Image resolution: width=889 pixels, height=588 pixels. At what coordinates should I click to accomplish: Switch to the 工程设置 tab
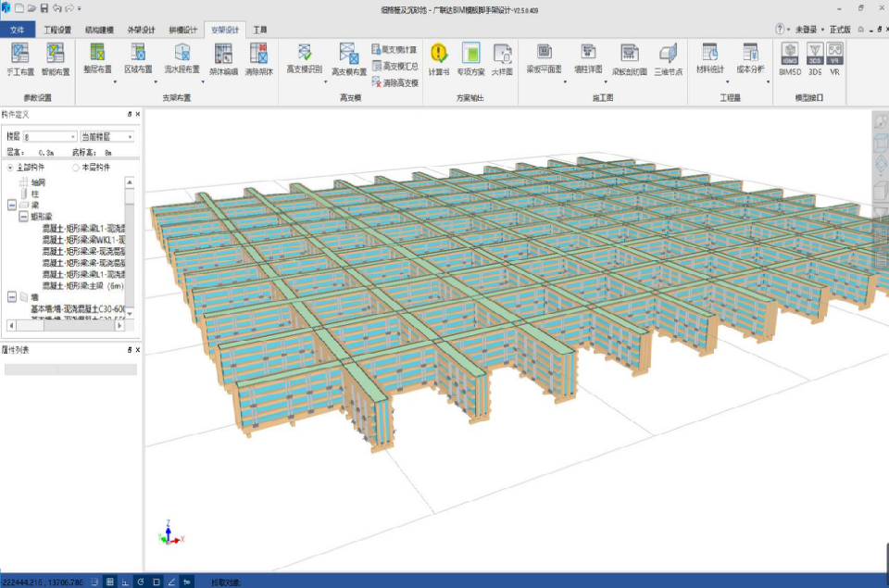(57, 30)
